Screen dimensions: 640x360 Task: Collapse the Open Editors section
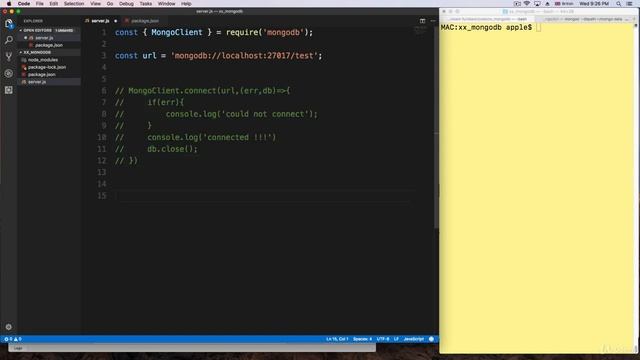(49, 30)
